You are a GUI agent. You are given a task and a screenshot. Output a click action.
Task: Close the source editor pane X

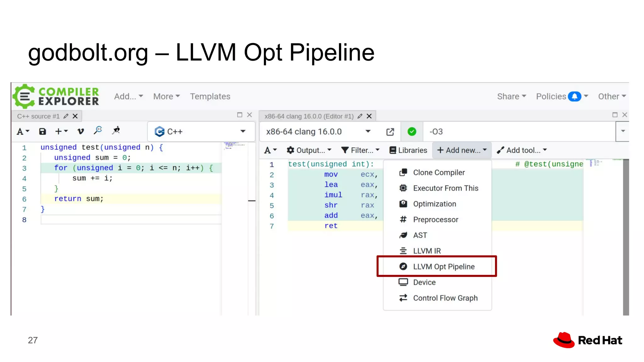point(249,115)
